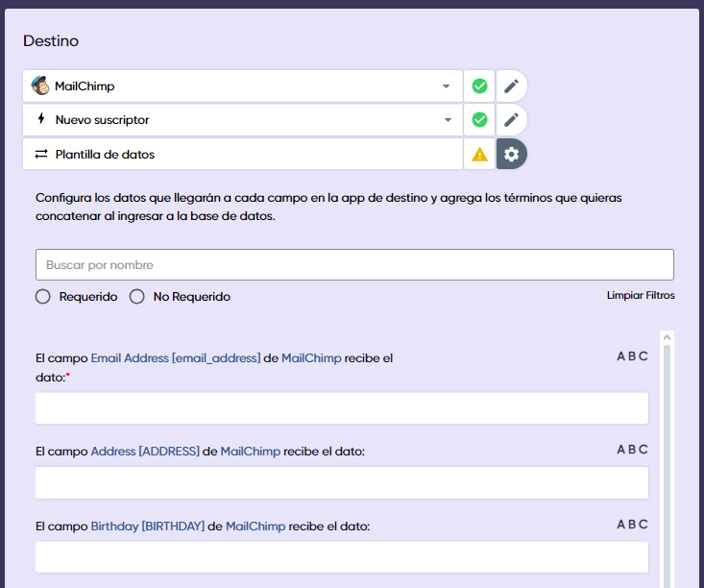Click the green checkmark beside MailChimp
Image resolution: width=704 pixels, height=588 pixels.
[x=479, y=86]
